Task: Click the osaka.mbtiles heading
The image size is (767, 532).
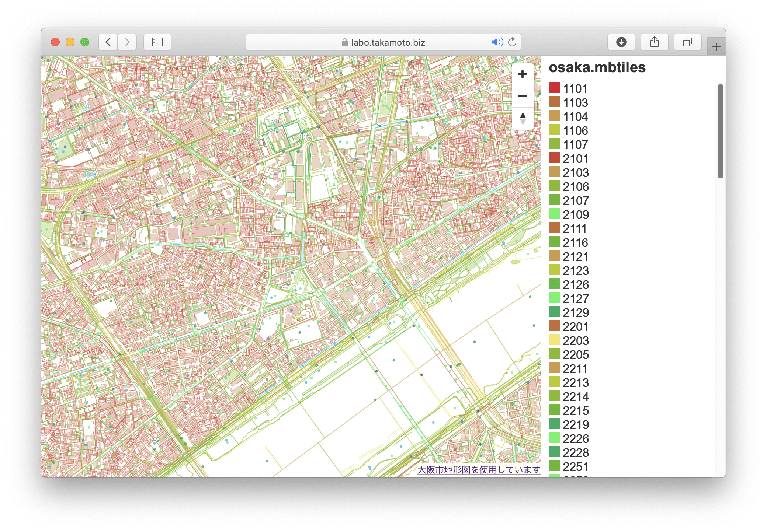Action: coord(597,67)
